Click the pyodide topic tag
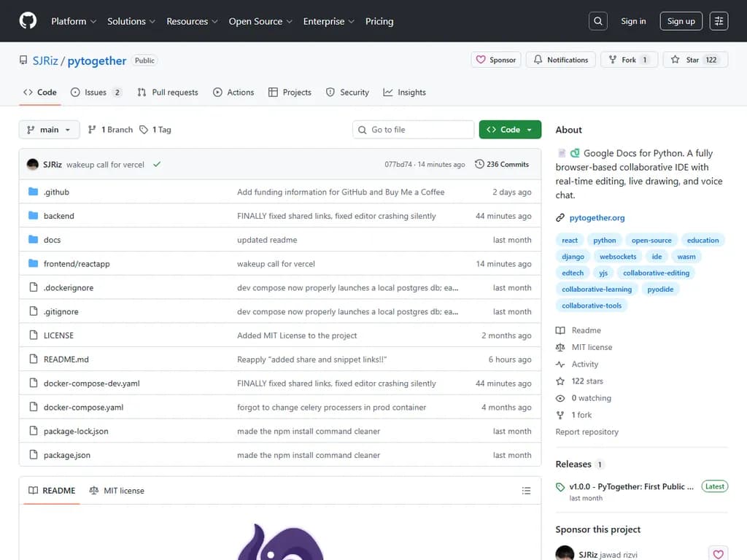This screenshot has height=560, width=747. (x=660, y=289)
